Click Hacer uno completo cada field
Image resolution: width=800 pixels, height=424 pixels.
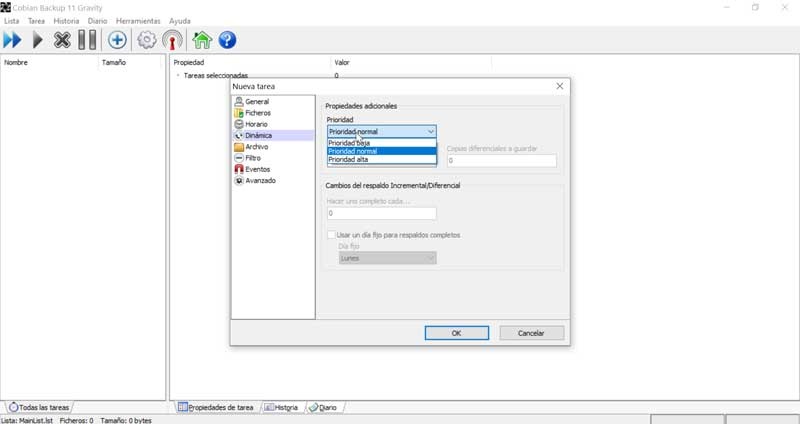tap(382, 213)
